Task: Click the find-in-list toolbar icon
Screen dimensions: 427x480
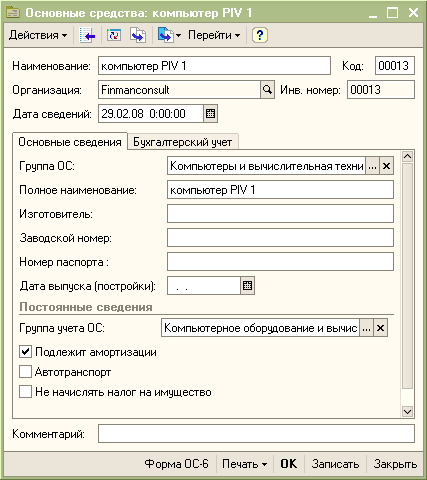Action: pyautogui.click(x=87, y=35)
